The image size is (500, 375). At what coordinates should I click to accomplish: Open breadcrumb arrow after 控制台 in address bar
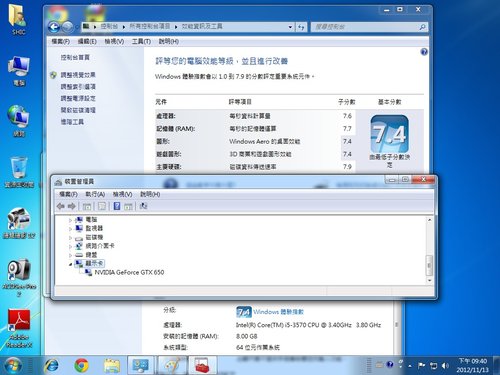124,27
